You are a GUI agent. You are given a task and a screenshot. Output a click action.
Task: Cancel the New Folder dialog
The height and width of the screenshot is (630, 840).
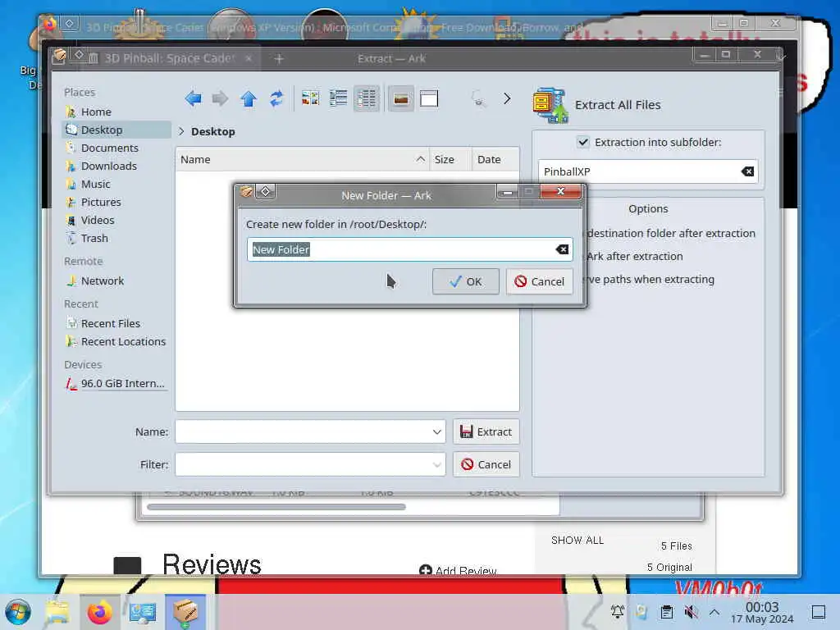pos(540,281)
